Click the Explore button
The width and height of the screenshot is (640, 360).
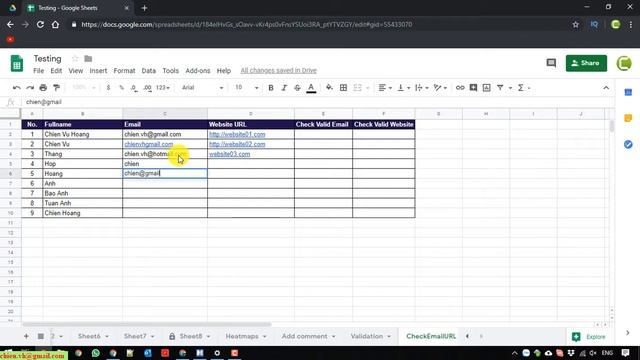pyautogui.click(x=589, y=337)
